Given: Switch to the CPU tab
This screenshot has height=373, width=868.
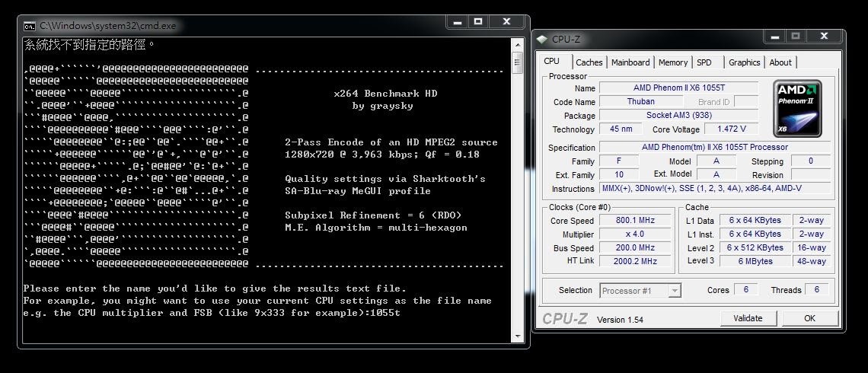Looking at the screenshot, I should pos(551,62).
